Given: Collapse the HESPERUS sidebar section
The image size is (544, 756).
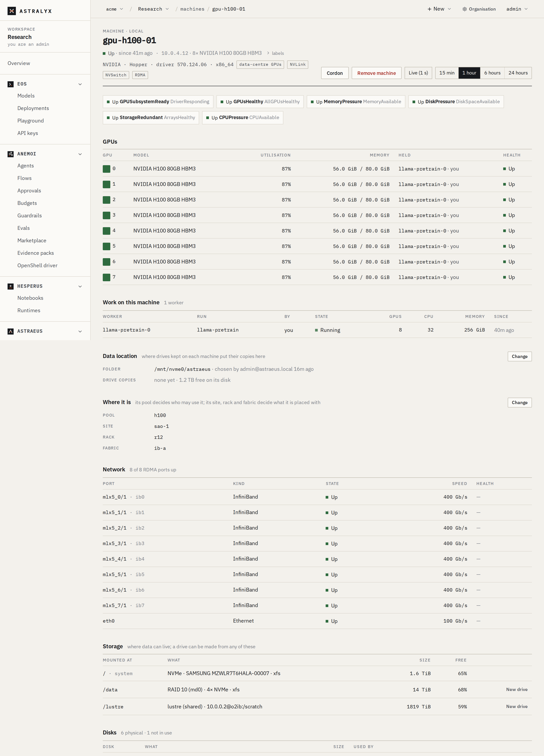Looking at the screenshot, I should pyautogui.click(x=80, y=286).
